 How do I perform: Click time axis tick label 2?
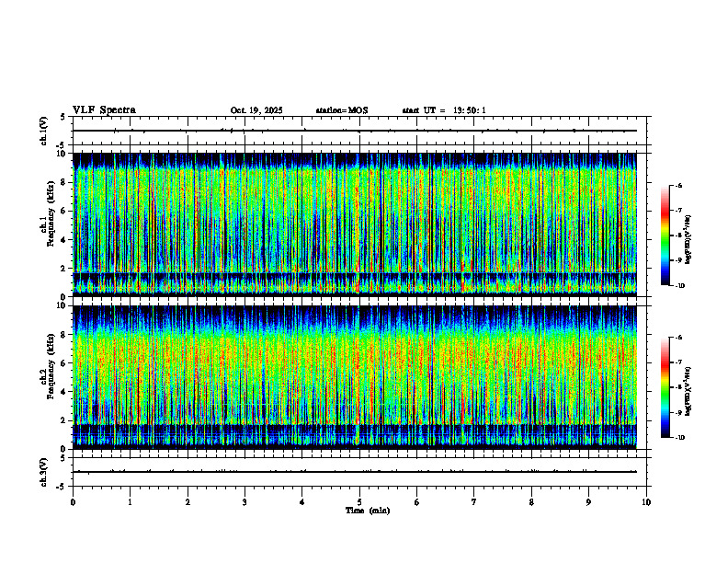188,502
